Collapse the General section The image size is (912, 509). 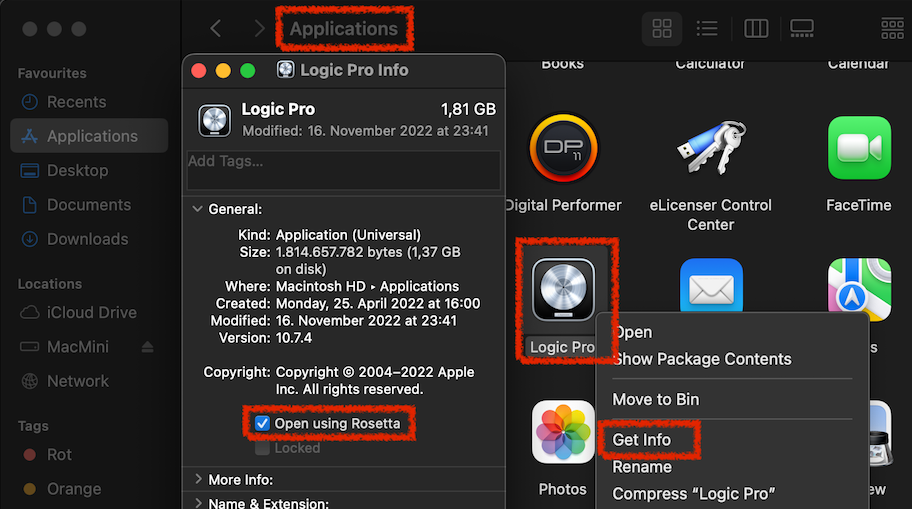196,209
